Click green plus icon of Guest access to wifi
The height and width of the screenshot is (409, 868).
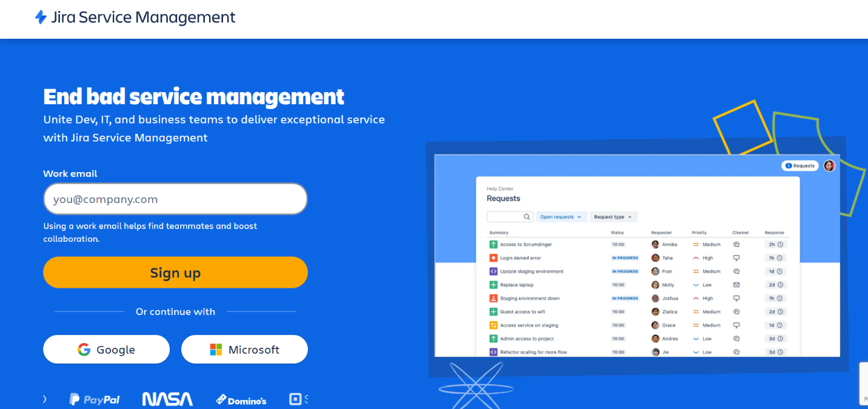493,311
